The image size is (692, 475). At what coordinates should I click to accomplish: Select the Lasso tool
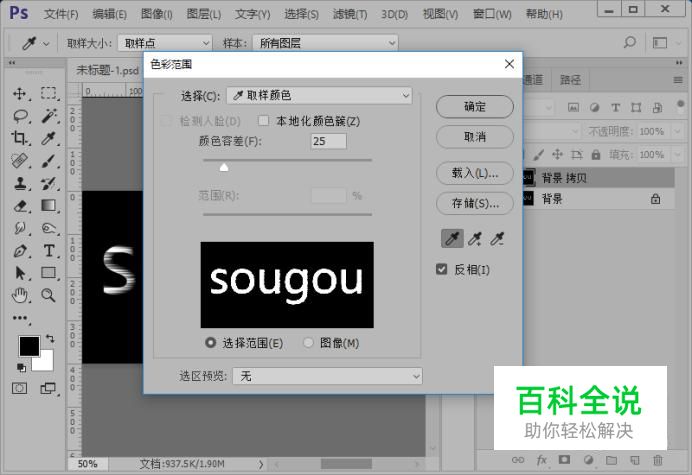(x=20, y=116)
